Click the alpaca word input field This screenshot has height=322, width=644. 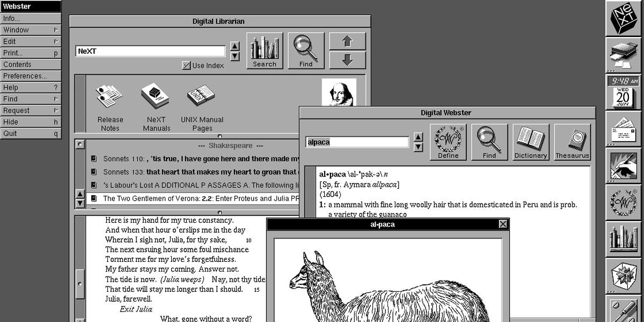click(357, 142)
